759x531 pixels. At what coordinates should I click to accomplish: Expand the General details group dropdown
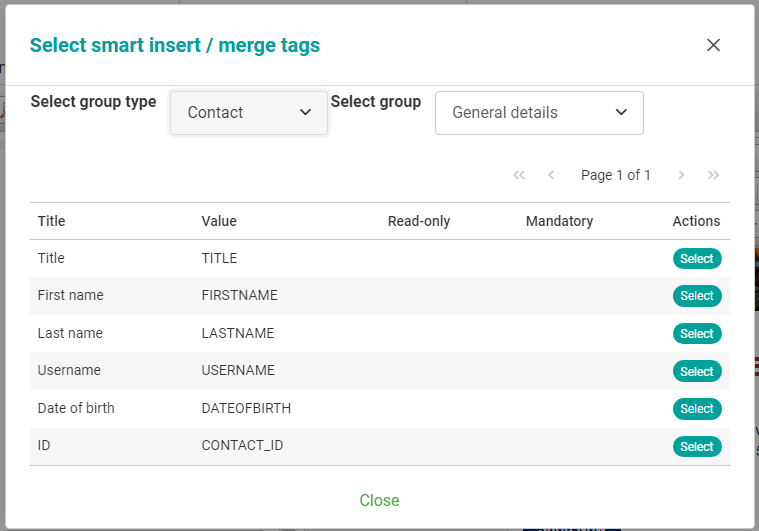[539, 113]
